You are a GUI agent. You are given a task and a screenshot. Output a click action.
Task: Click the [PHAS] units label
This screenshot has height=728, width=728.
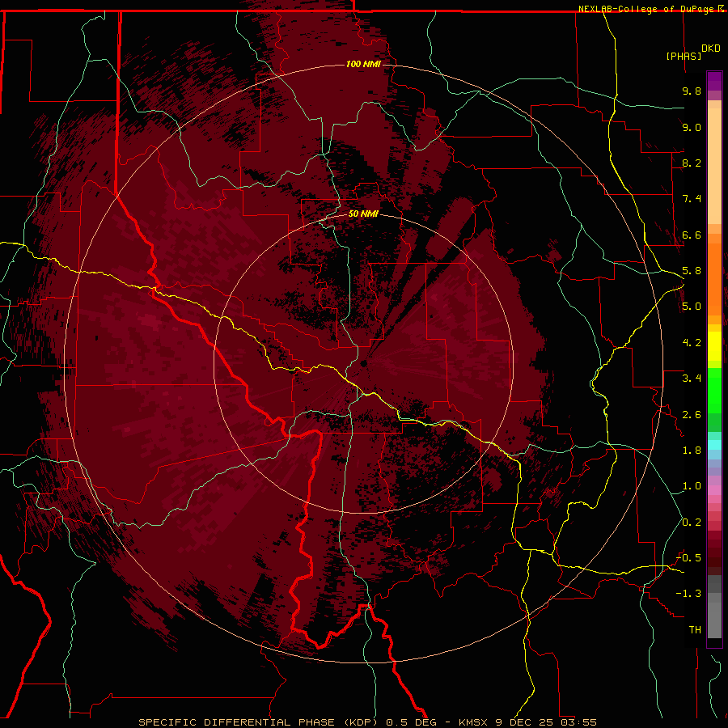pos(684,57)
